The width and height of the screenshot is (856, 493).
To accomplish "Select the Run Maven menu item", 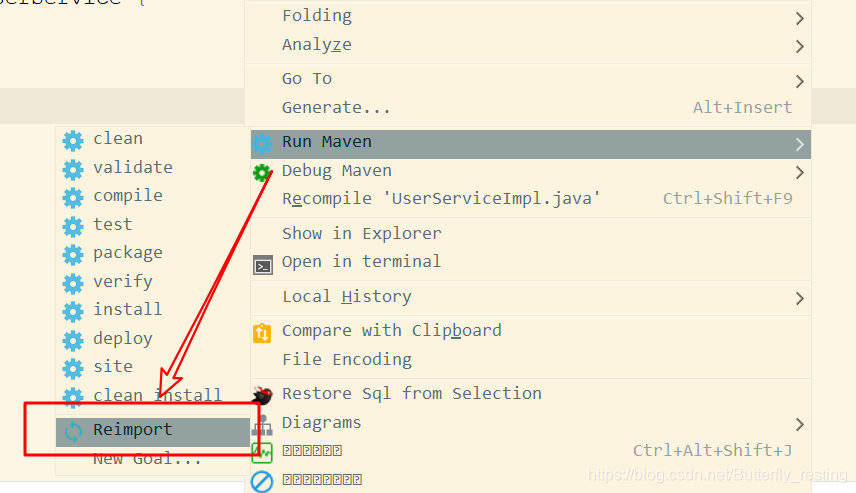I will [531, 144].
